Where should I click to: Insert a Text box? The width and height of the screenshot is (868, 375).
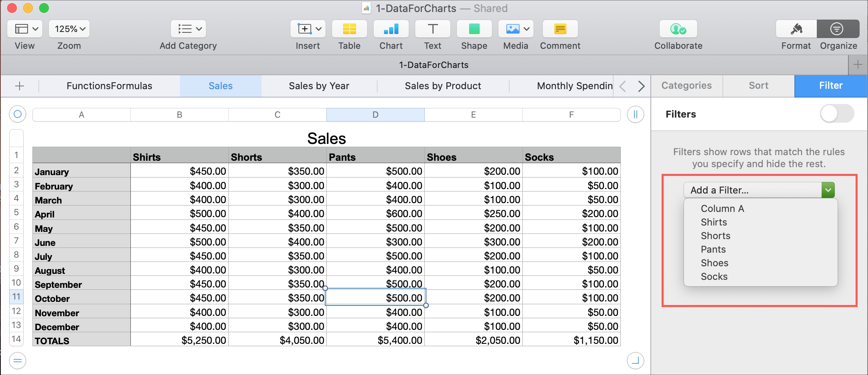(432, 29)
